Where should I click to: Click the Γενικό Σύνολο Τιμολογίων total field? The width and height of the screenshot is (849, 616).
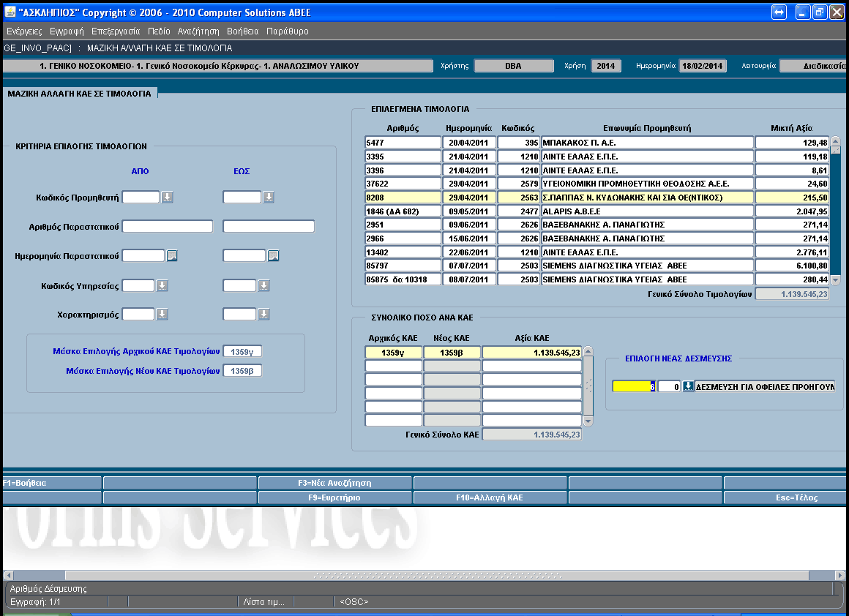(792, 294)
